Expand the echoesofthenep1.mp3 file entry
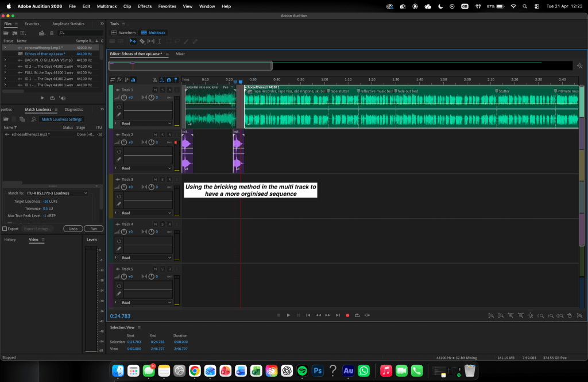Image resolution: width=588 pixels, height=382 pixels. coord(5,48)
